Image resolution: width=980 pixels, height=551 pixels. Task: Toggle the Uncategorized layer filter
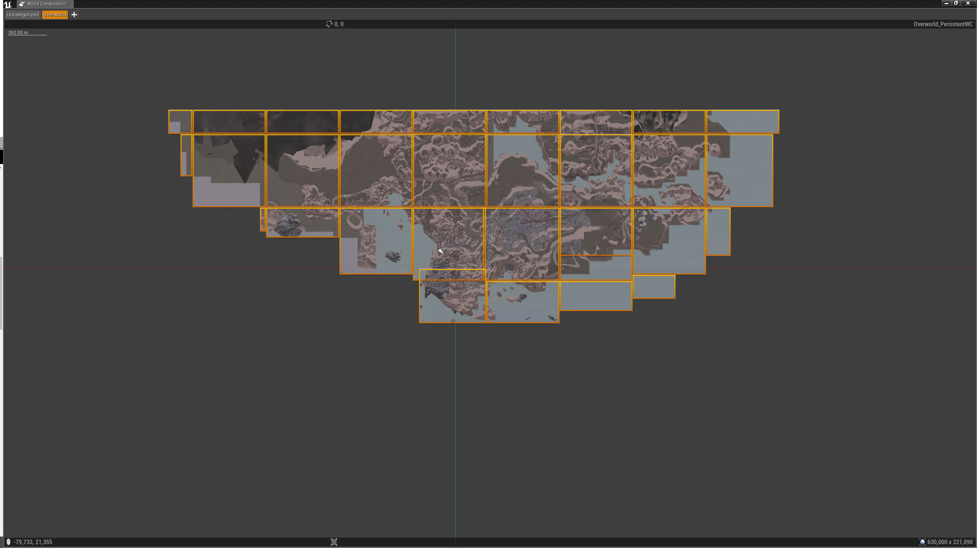pyautogui.click(x=23, y=15)
